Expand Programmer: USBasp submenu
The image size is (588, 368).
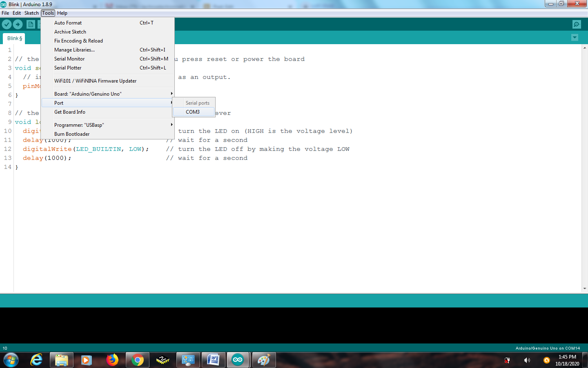108,125
